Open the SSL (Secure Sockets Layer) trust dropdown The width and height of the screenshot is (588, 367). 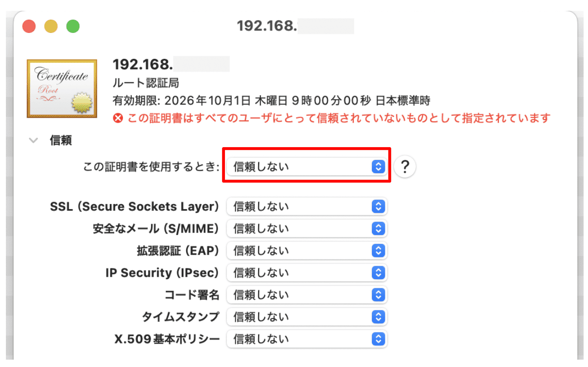pyautogui.click(x=307, y=207)
